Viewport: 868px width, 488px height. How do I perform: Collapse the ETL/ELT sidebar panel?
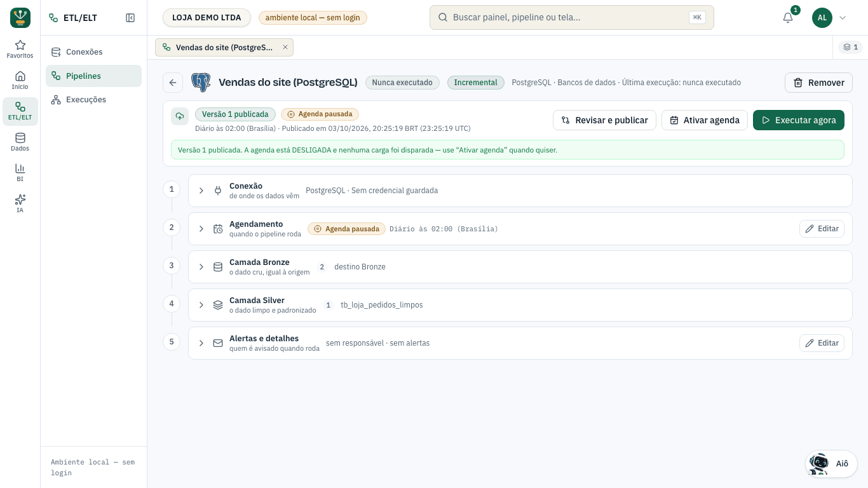click(x=130, y=18)
